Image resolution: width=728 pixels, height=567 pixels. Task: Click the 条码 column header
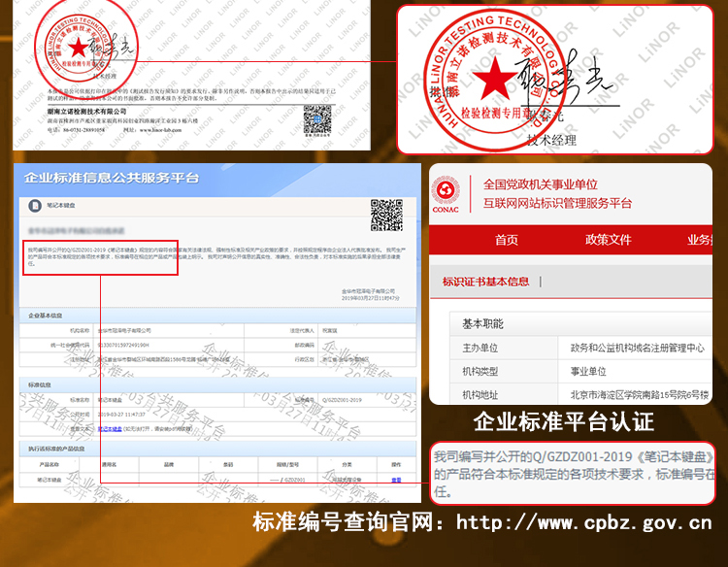(228, 464)
